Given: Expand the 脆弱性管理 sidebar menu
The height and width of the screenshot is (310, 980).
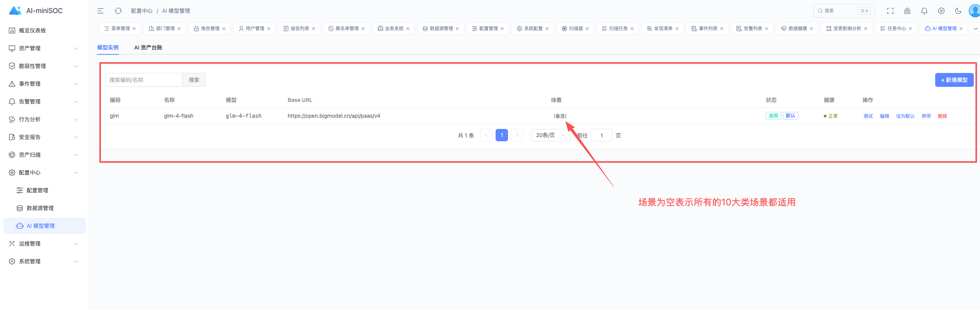Looking at the screenshot, I should click(x=44, y=66).
